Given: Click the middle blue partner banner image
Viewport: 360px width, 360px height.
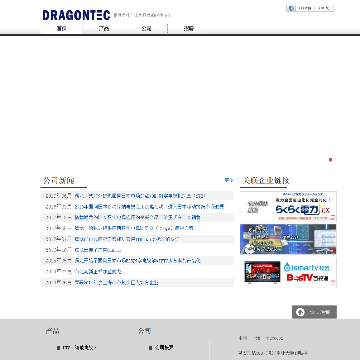Looking at the screenshot, I should pos(288,239).
